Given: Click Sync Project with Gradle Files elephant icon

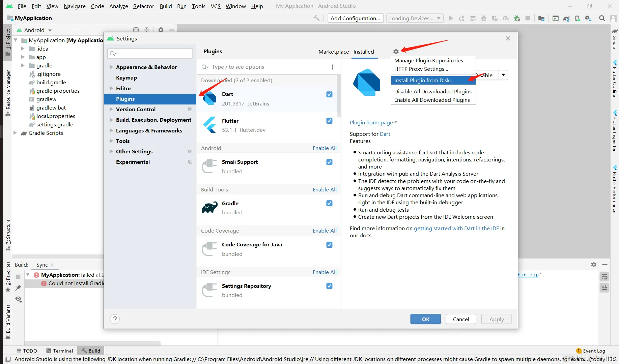Looking at the screenshot, I should pyautogui.click(x=566, y=18).
